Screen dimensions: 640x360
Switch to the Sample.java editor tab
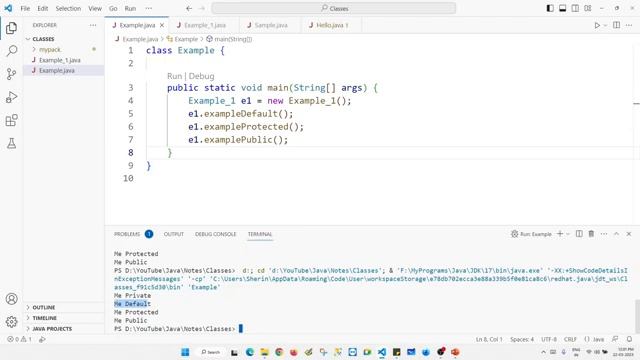tap(271, 25)
